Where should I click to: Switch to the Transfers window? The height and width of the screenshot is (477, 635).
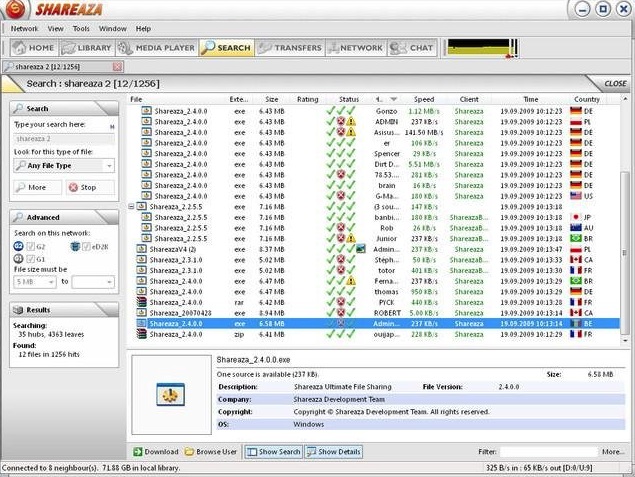coord(289,47)
